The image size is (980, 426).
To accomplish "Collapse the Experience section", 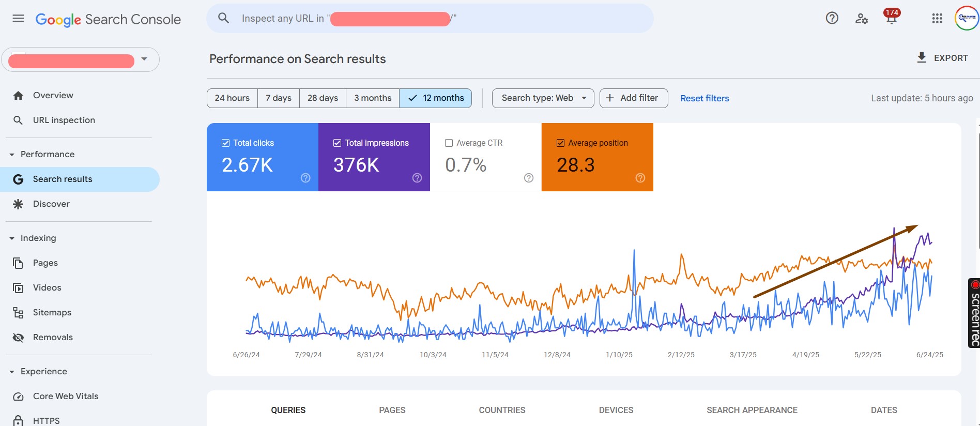I will click(12, 372).
